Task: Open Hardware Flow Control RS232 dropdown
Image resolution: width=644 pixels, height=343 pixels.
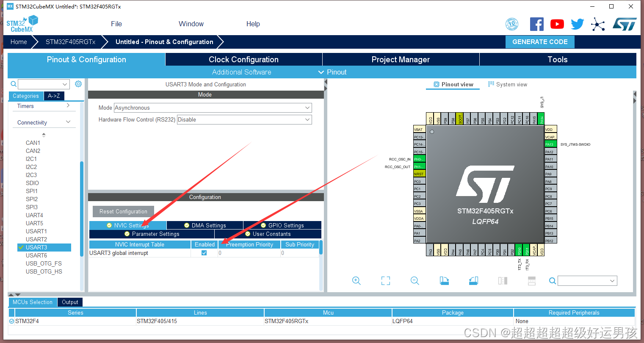Action: [308, 119]
